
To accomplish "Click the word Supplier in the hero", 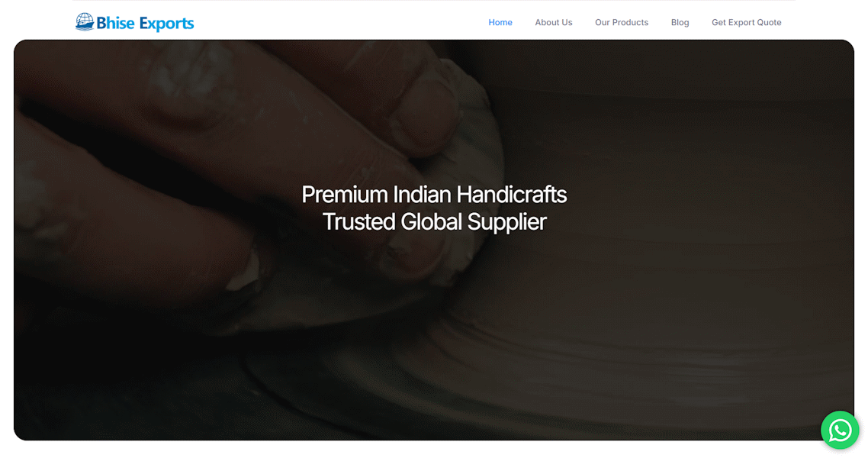I will pos(507,223).
